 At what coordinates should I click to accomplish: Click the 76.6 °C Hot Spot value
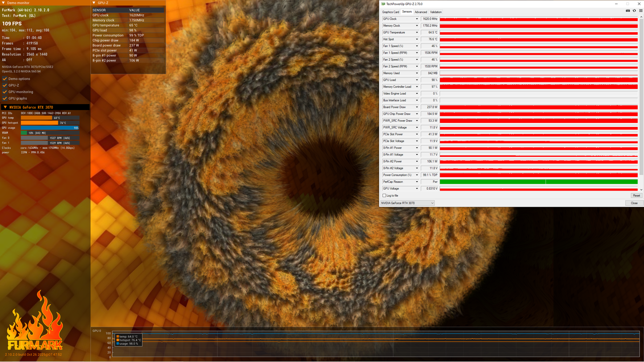coord(430,39)
